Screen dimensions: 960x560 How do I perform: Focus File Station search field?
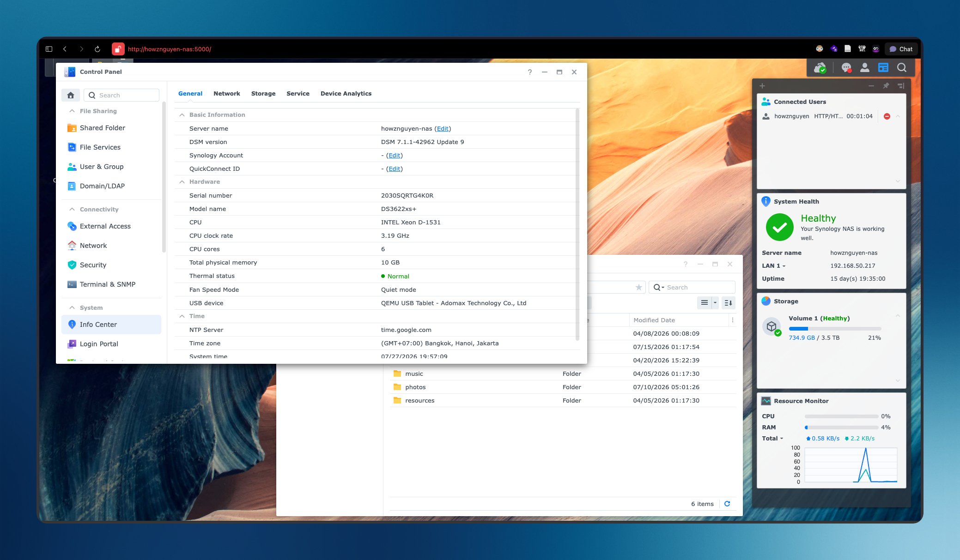pyautogui.click(x=692, y=287)
